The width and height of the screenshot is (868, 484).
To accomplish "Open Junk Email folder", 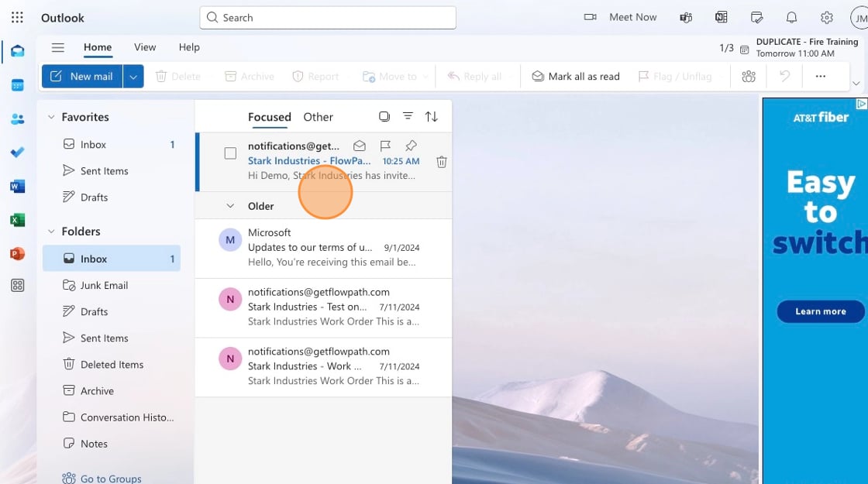I will point(112,286).
